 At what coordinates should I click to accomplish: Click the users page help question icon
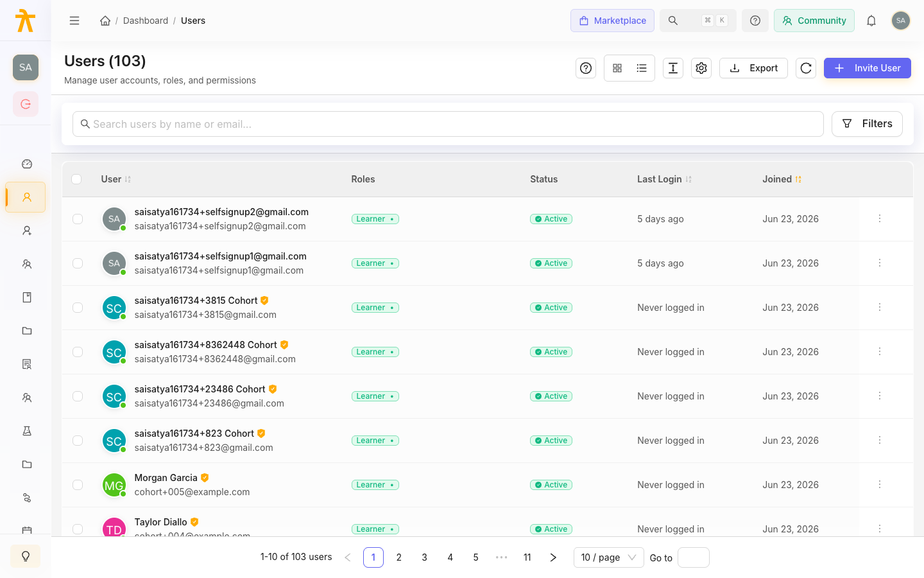(x=586, y=68)
